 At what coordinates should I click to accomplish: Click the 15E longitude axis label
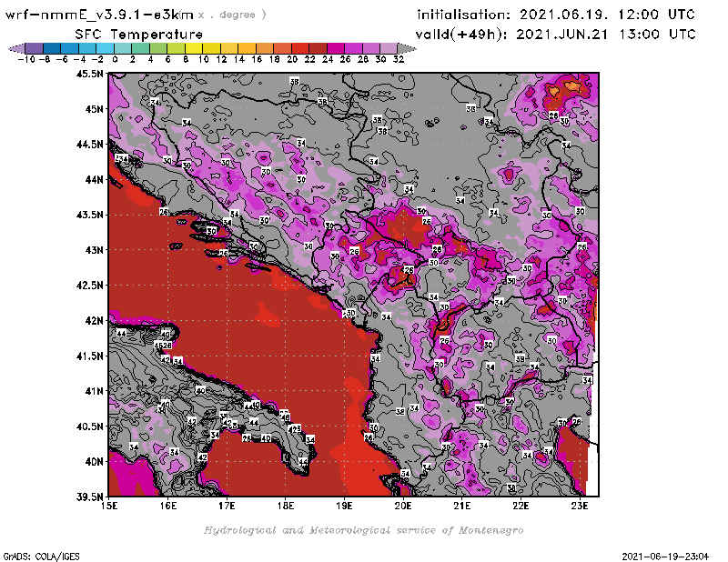pyautogui.click(x=109, y=507)
